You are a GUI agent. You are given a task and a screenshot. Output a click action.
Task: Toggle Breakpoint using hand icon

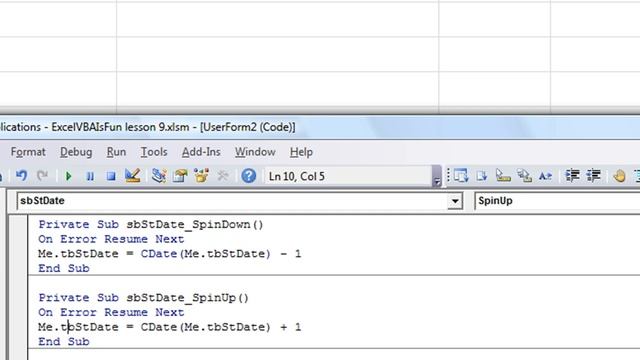click(x=619, y=176)
